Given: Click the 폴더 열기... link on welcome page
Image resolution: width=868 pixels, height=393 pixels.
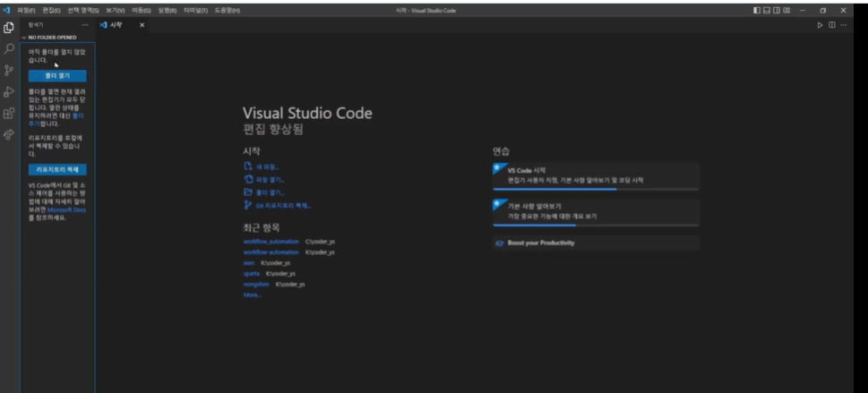Looking at the screenshot, I should coord(271,192).
